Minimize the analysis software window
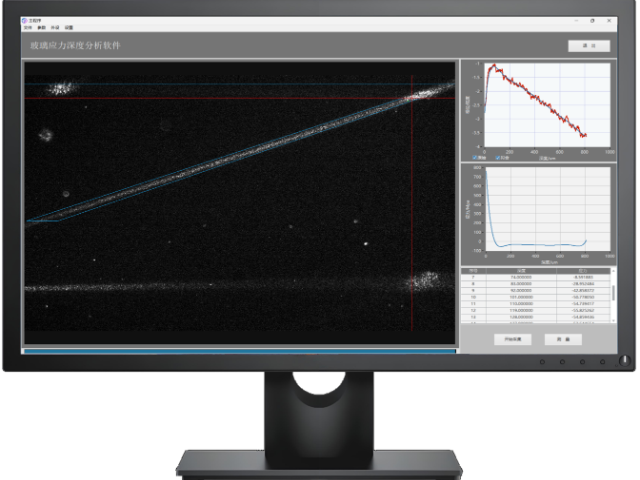The image size is (640, 480). 576,20
